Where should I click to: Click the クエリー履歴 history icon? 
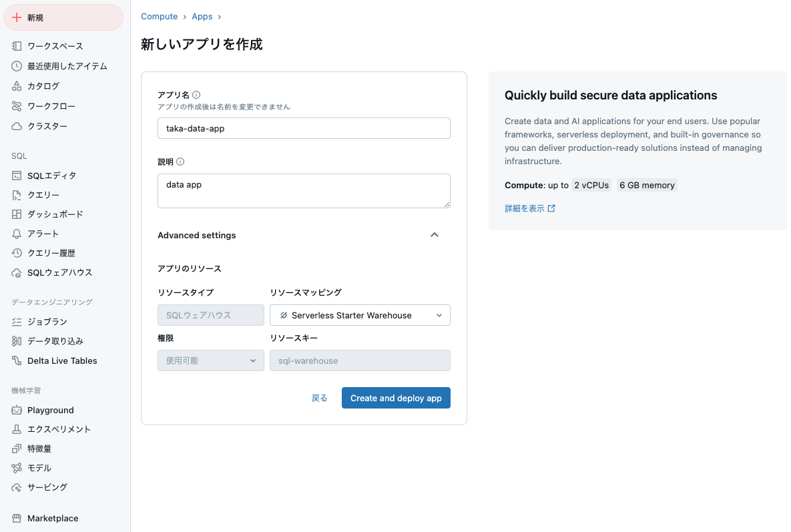point(17,253)
